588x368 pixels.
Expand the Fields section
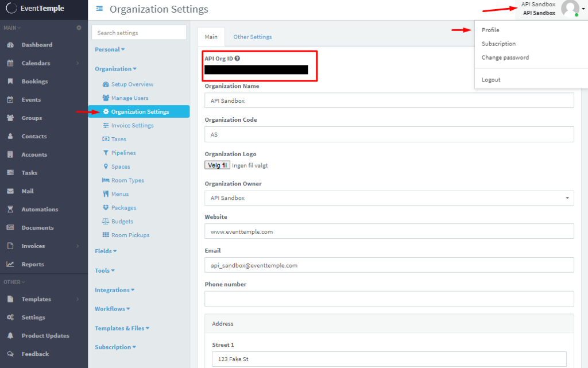106,251
